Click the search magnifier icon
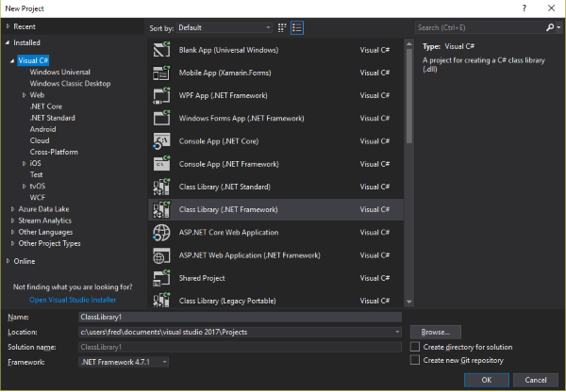Screen dimensions: 566x392 (x=549, y=27)
